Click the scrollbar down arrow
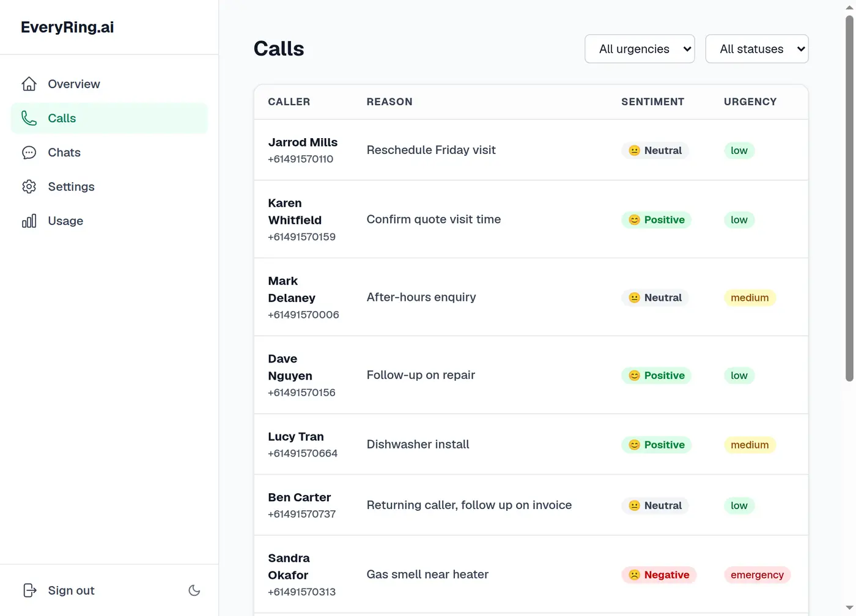Viewport: 856px width, 616px height. [849, 608]
